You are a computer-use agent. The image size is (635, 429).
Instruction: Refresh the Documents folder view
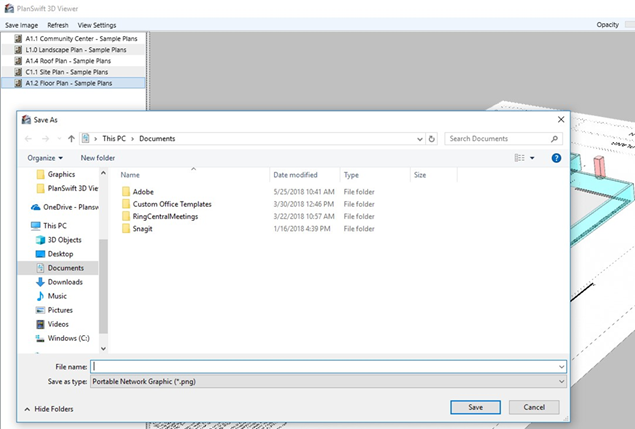(x=432, y=139)
